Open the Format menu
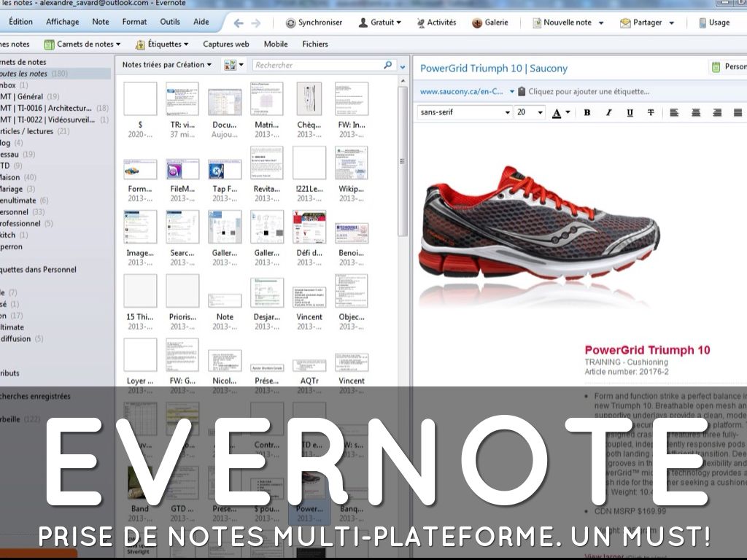Viewport: 747px width, 560px height. click(134, 22)
